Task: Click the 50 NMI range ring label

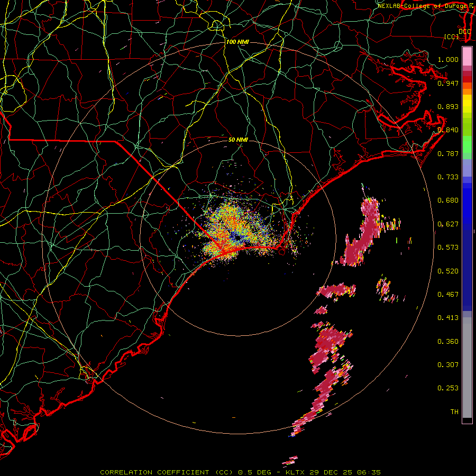Action: 238,140
